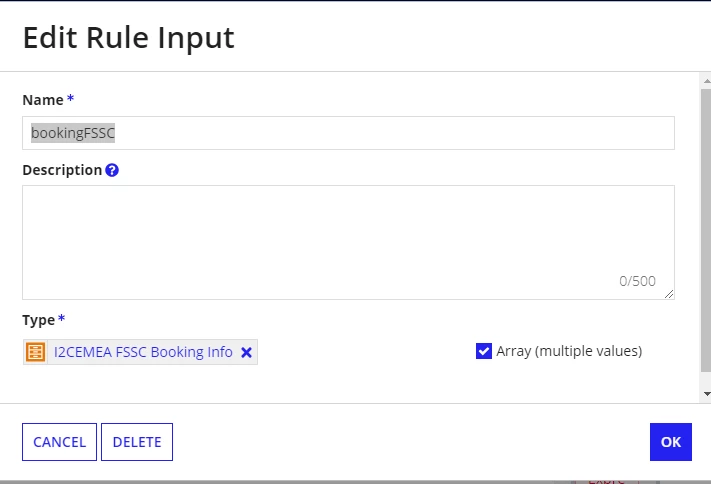Click the Description textarea resize handle
The image size is (711, 484).
tap(669, 294)
